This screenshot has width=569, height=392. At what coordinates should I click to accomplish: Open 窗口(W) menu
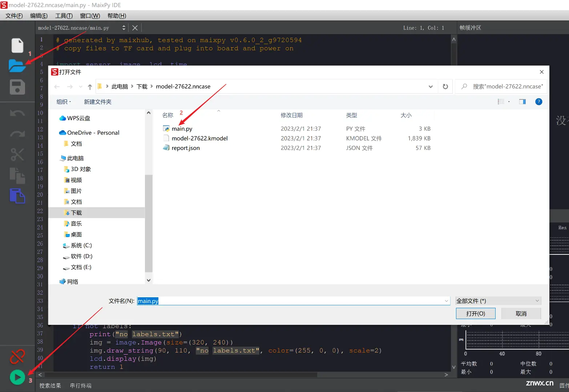90,16
